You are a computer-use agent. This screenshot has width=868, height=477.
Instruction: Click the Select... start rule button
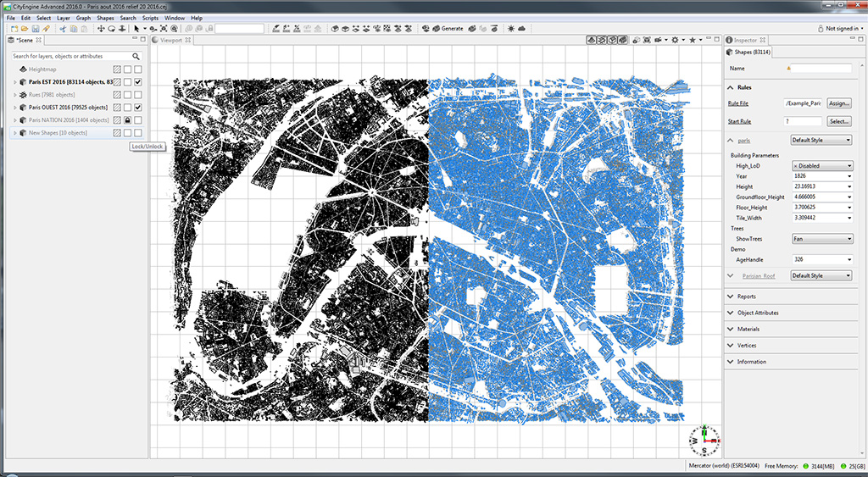[838, 121]
